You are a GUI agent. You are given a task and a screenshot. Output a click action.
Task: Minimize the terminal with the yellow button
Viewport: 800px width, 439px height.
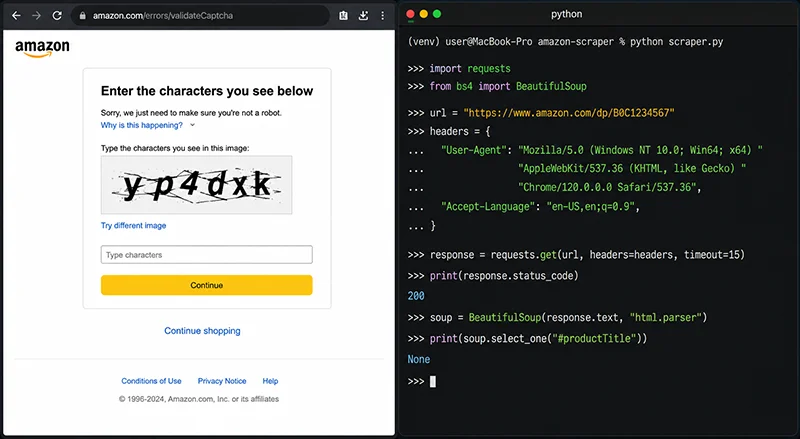click(x=423, y=14)
